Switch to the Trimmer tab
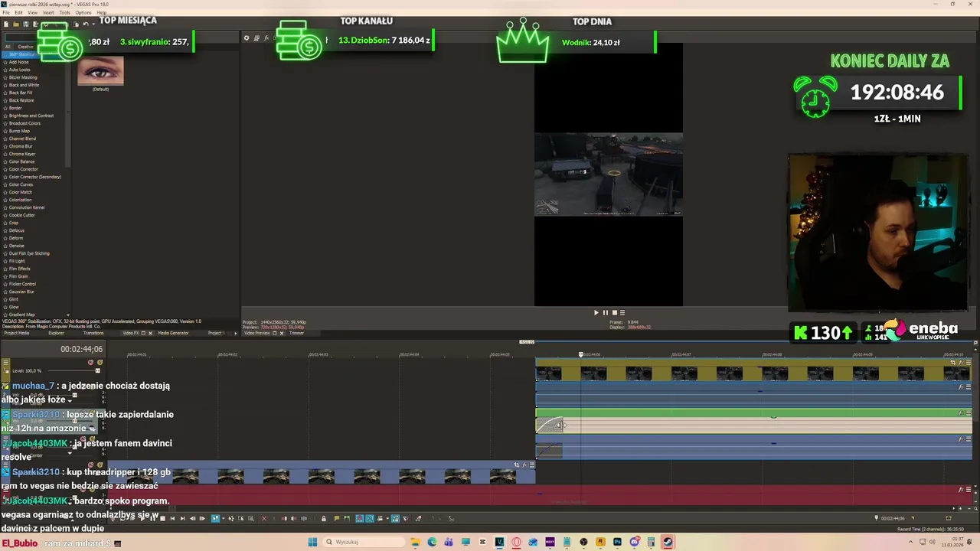This screenshot has height=551, width=980. [296, 333]
